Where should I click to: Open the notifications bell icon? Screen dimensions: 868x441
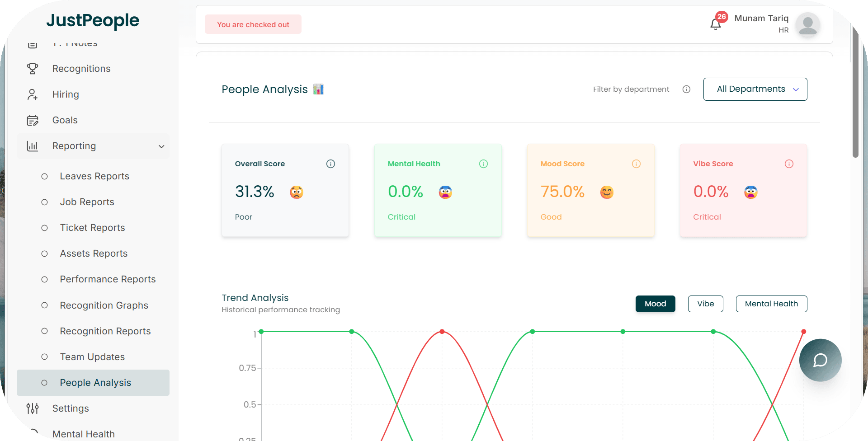tap(716, 24)
